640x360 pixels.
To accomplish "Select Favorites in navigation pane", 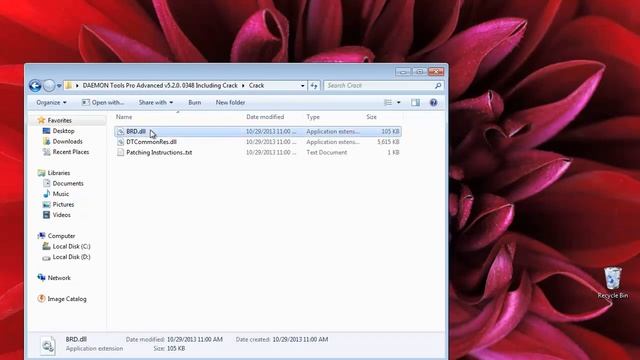I will click(60, 120).
